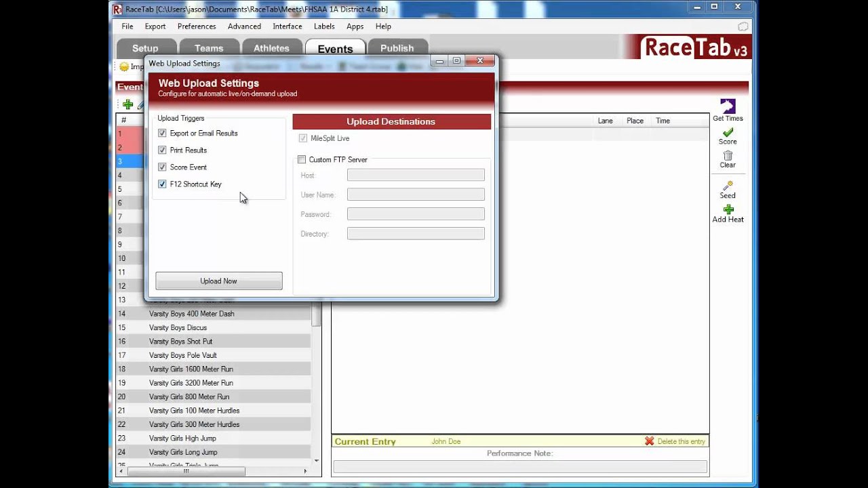Close the Web Upload Settings dialog

coord(480,61)
